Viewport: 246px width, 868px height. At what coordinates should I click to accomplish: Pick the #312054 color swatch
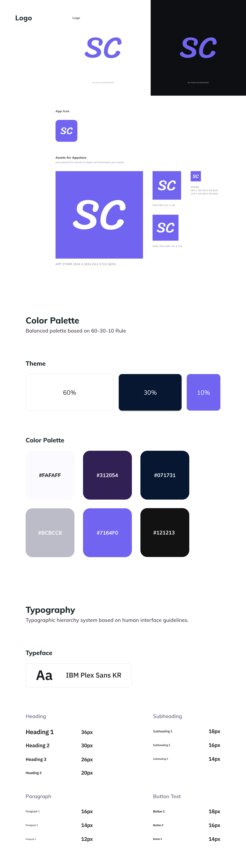pyautogui.click(x=107, y=475)
